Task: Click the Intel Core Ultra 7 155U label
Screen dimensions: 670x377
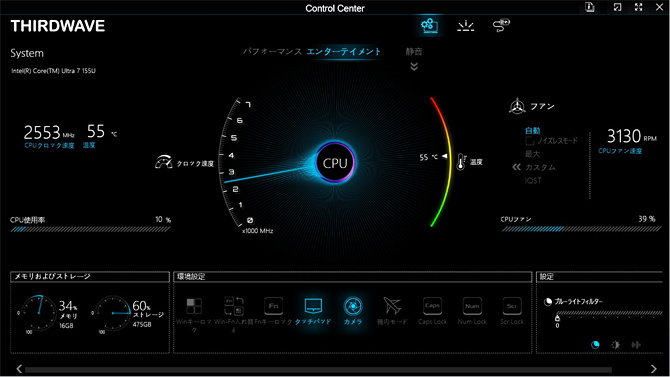Action: (53, 71)
